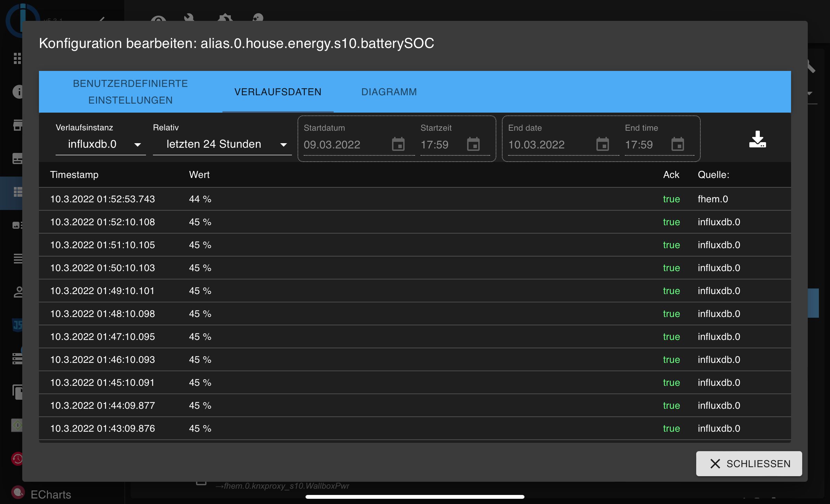Click the Wert column header
The image size is (830, 504).
[199, 175]
